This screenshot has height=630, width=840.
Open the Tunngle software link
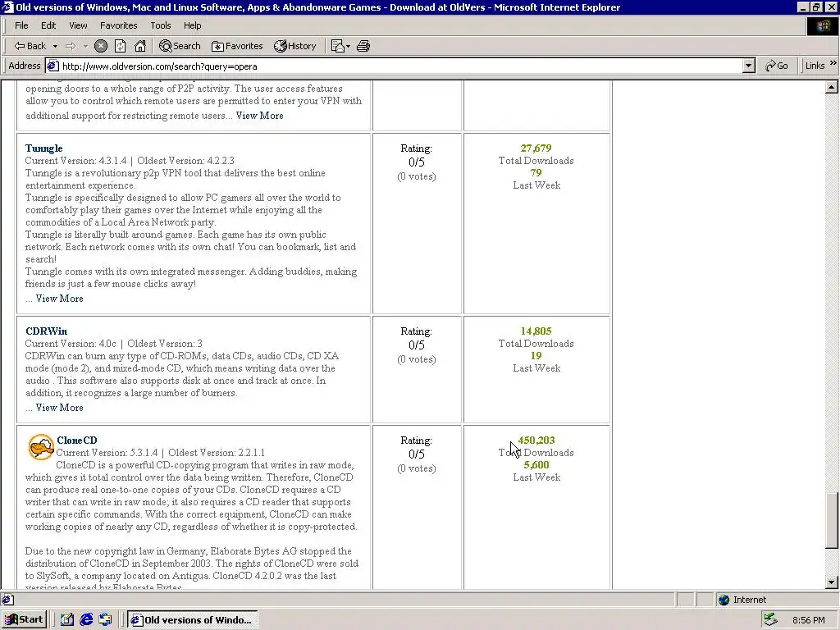(x=44, y=148)
